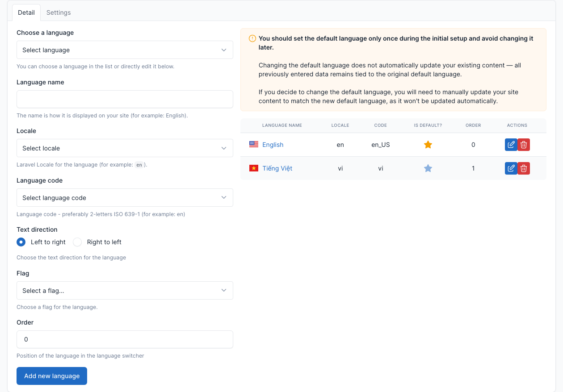Switch to the Detail tab

(26, 13)
